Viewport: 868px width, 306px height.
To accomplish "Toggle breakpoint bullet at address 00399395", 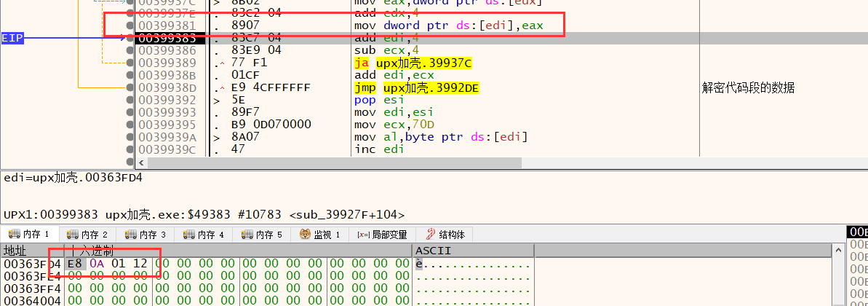I will coord(130,124).
